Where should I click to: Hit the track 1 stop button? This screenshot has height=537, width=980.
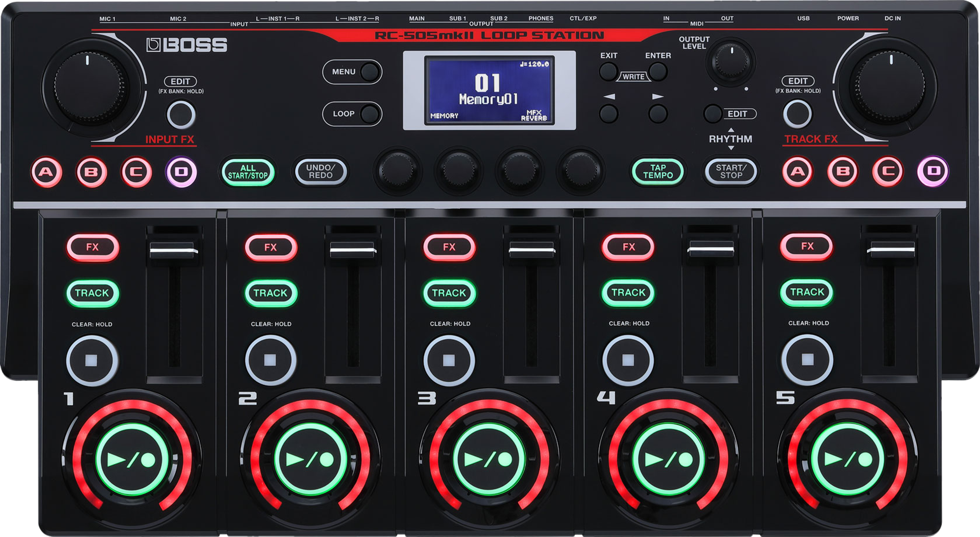coord(92,360)
